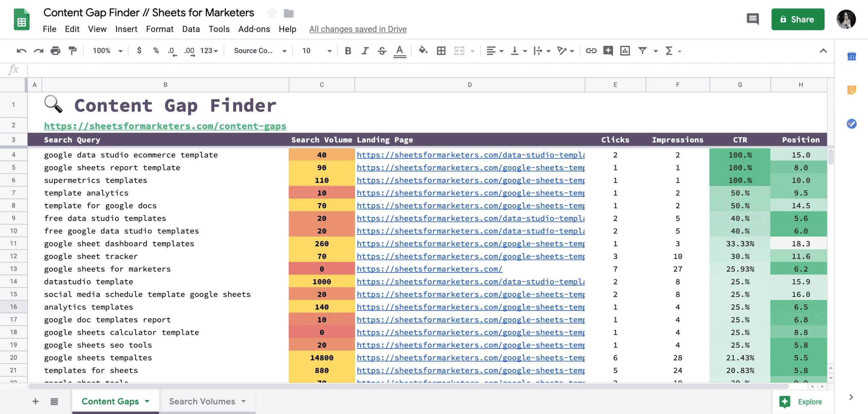868x414 pixels.
Task: Toggle strikethrough formatting
Action: [x=382, y=51]
